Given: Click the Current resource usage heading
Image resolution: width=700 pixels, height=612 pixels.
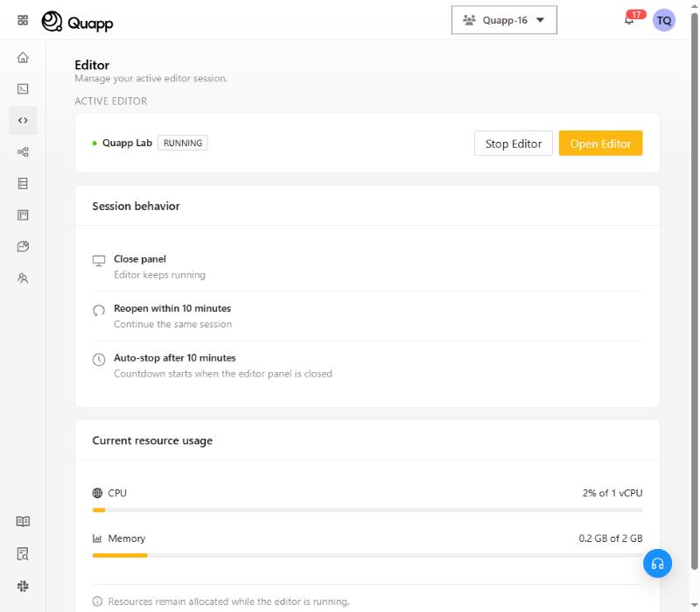Looking at the screenshot, I should [152, 440].
